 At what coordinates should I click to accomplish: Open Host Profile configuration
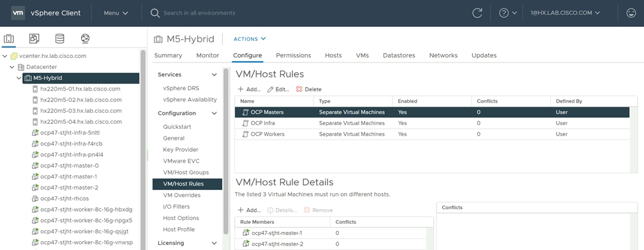(x=179, y=230)
